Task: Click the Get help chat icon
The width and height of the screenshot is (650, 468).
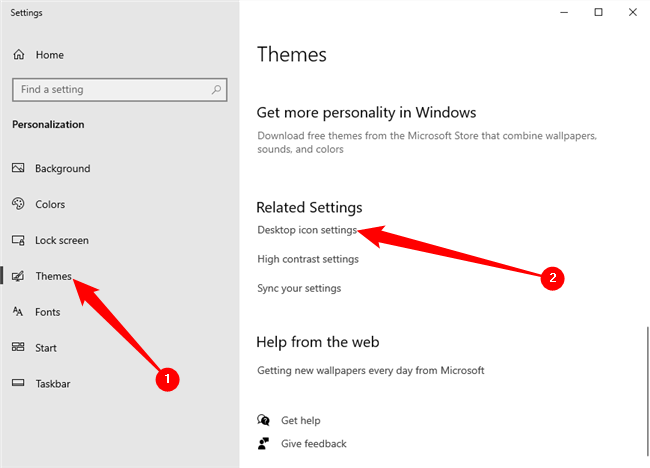Action: coord(264,421)
